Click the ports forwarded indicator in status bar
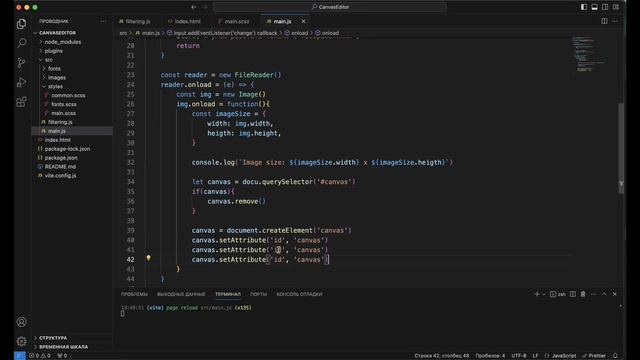The height and width of the screenshot is (360, 640). pos(62,356)
